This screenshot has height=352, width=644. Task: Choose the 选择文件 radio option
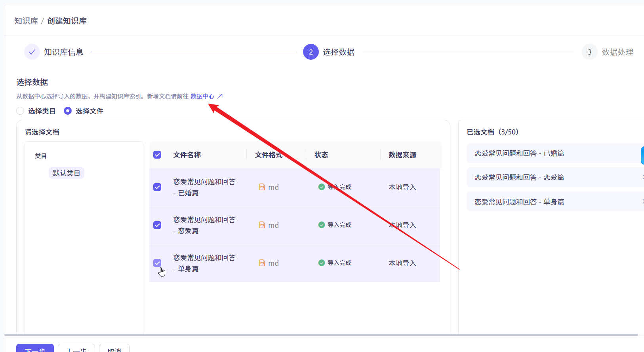[x=68, y=111]
